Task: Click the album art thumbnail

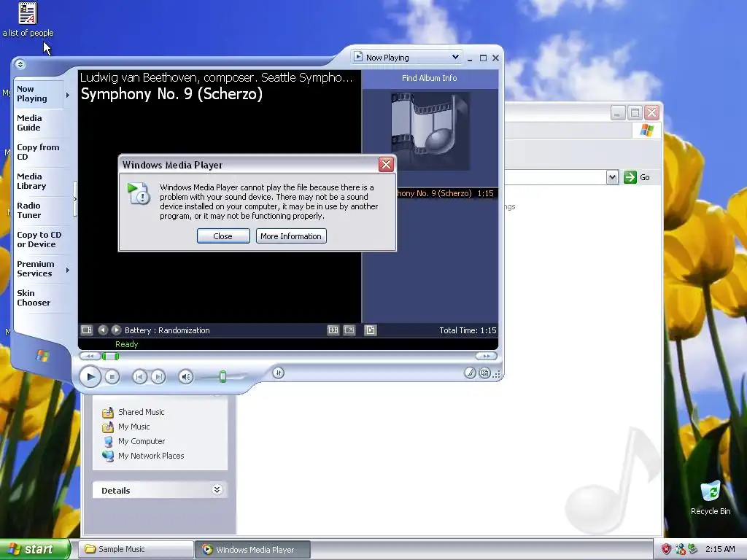Action: pyautogui.click(x=430, y=131)
